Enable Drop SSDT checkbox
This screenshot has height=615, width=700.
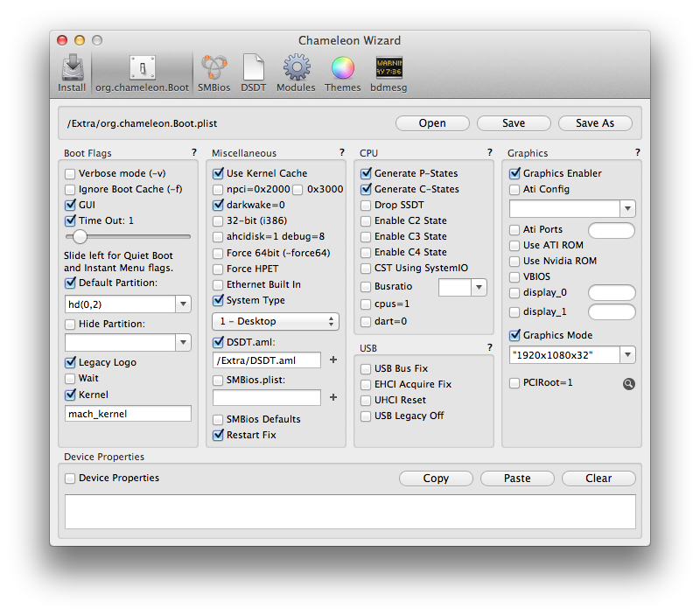click(x=366, y=206)
